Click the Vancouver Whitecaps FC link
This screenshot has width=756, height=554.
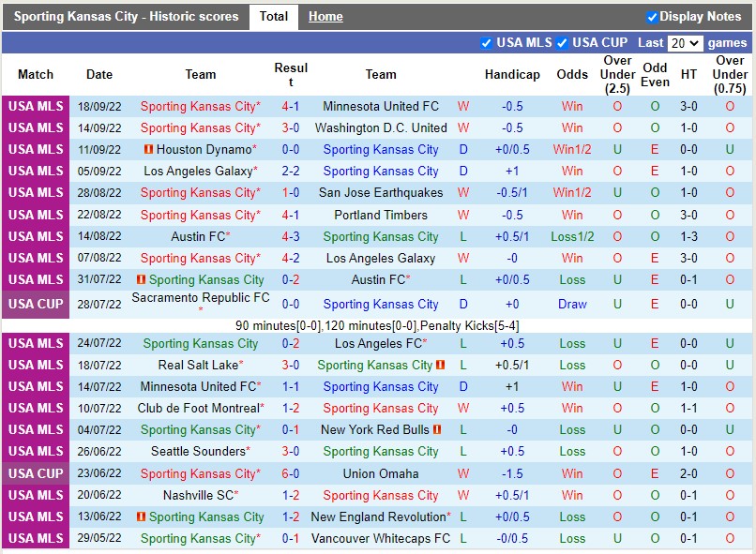click(381, 538)
